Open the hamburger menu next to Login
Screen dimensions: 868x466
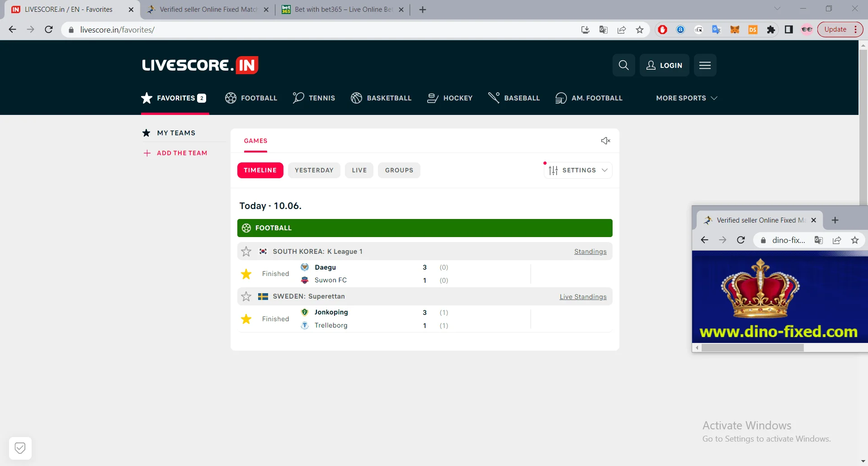[705, 65]
